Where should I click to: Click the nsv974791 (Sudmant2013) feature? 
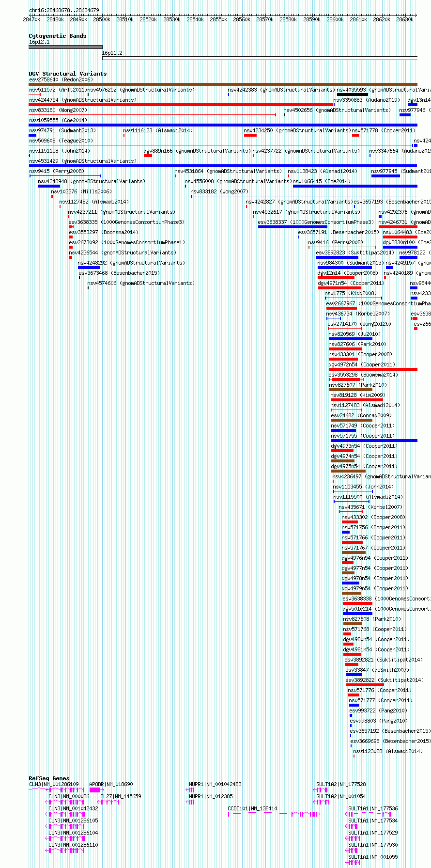pos(62,130)
